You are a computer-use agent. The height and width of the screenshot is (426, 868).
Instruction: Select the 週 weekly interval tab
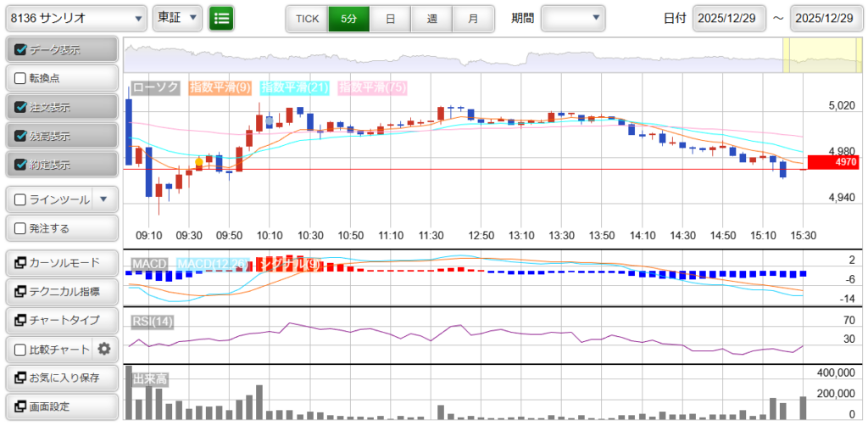point(431,18)
